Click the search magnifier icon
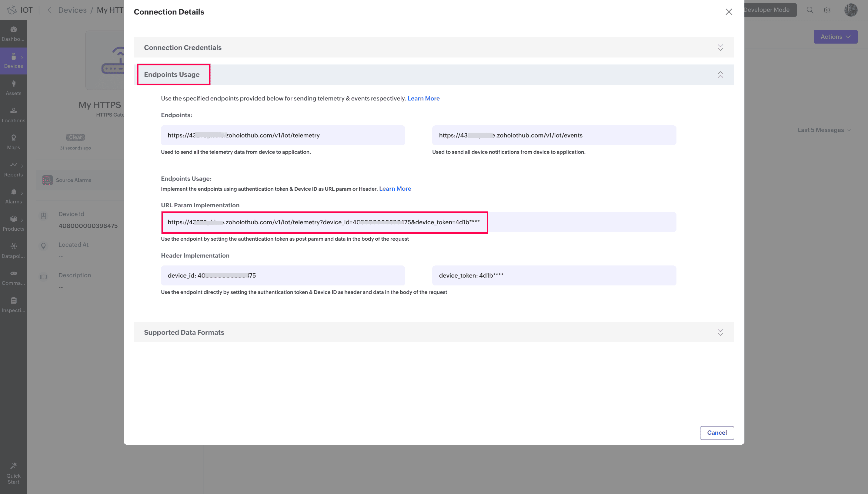 point(810,10)
